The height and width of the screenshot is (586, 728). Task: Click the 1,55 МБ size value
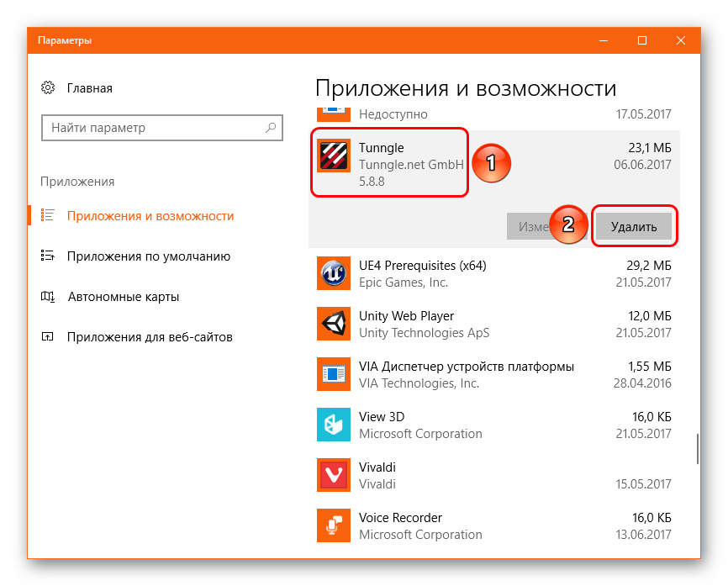pos(650,367)
